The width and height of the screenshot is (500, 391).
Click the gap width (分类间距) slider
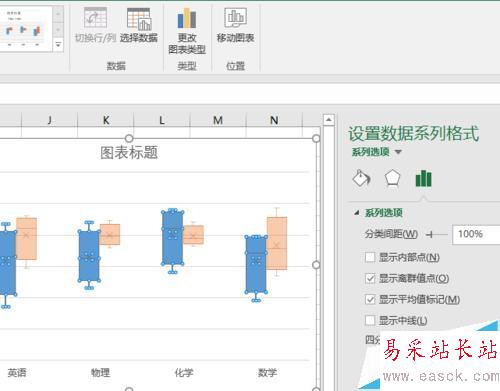tap(437, 235)
